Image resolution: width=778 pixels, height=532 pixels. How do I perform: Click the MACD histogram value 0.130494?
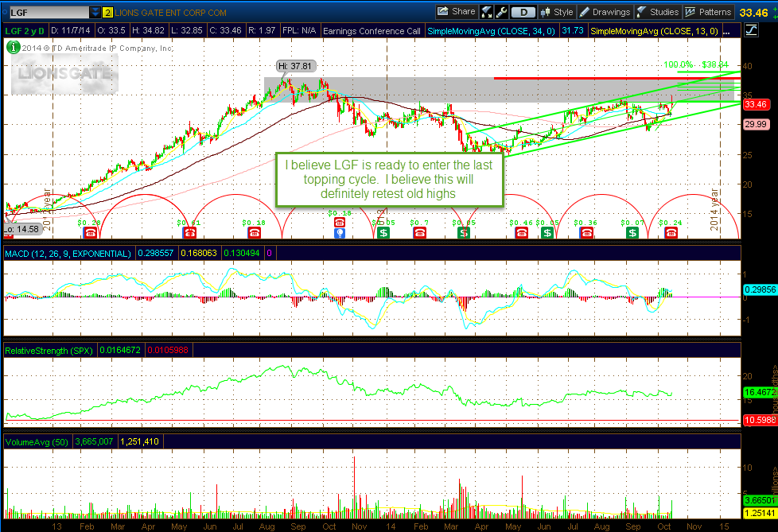(x=242, y=253)
